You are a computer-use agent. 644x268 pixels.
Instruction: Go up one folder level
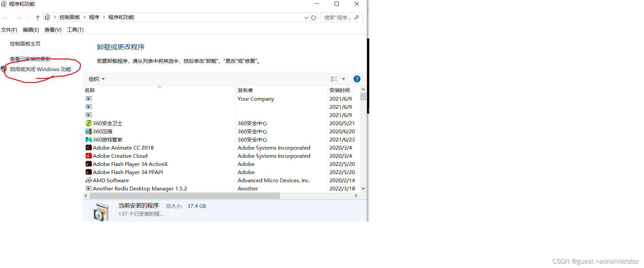37,18
